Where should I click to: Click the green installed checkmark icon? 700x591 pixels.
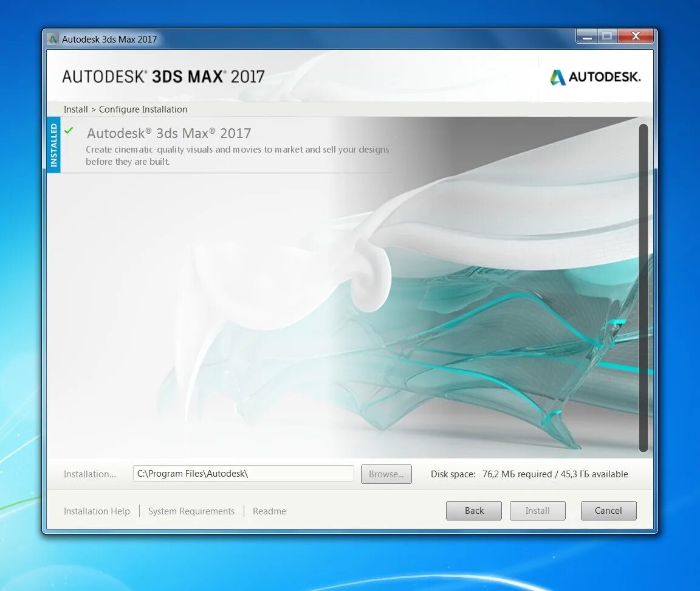pos(68,131)
